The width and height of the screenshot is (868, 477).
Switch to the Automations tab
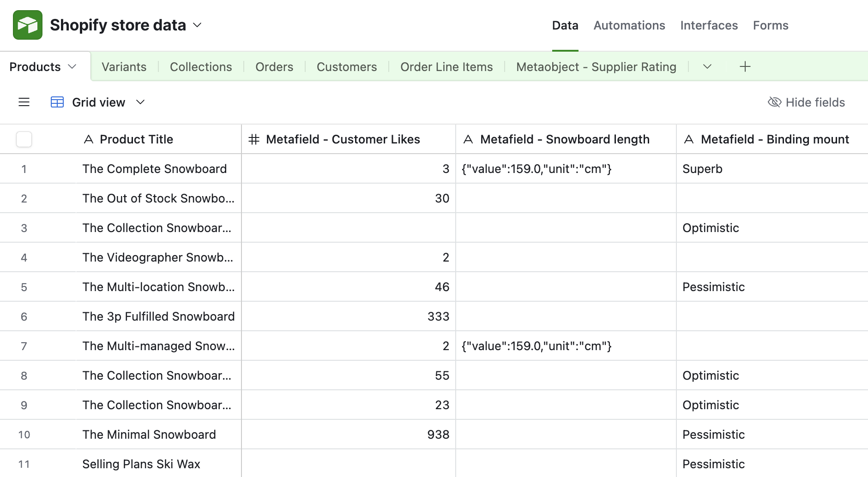(629, 25)
